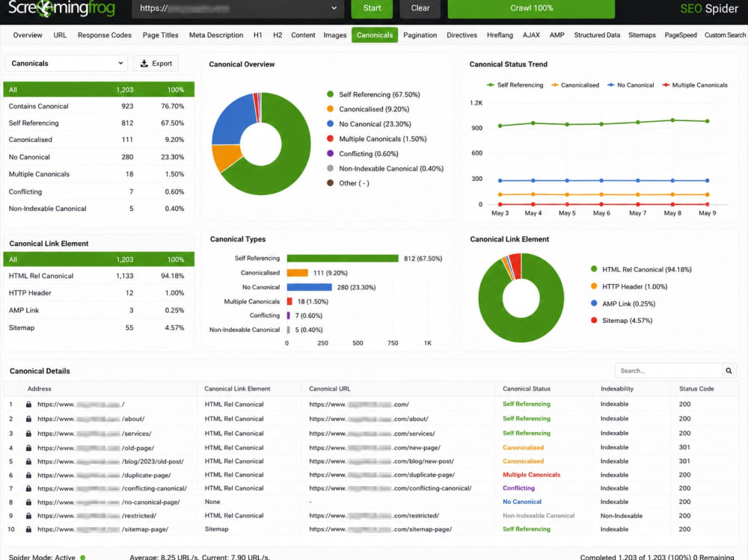
Task: Click the padlock icon in row 1
Action: point(28,404)
